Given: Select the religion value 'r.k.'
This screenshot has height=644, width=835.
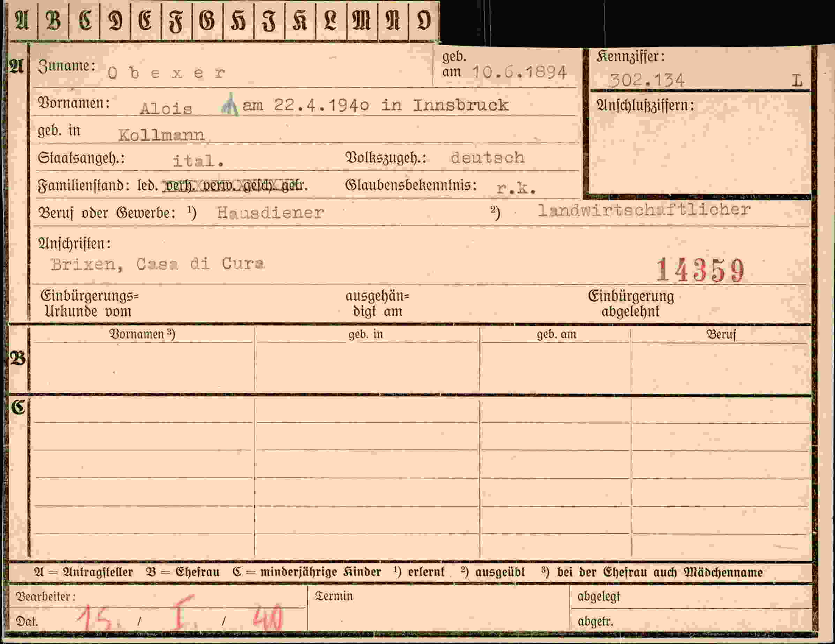Looking at the screenshot, I should tap(516, 188).
